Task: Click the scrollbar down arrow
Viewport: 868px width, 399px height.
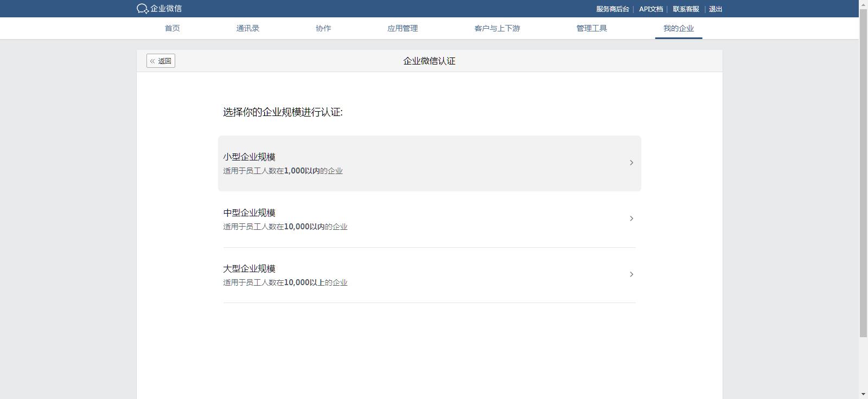Action: pyautogui.click(x=864, y=394)
